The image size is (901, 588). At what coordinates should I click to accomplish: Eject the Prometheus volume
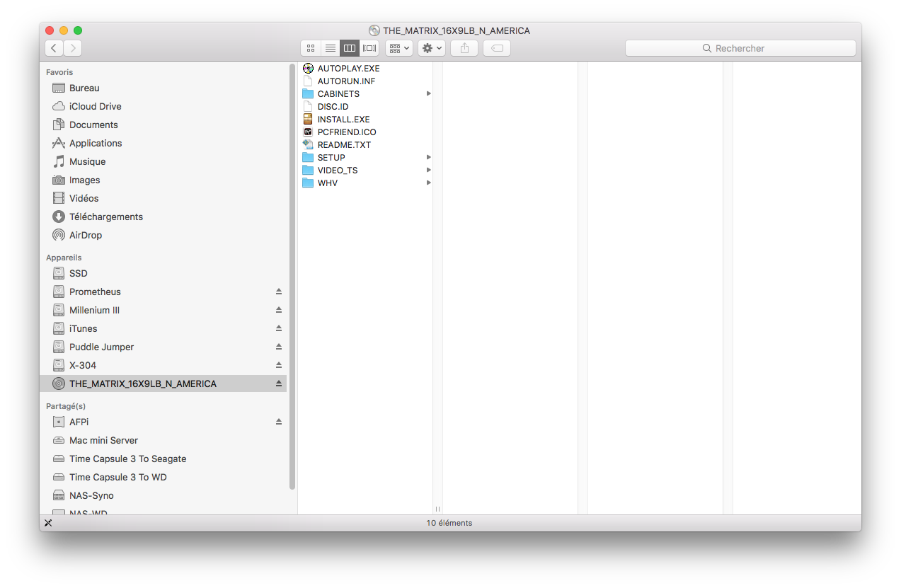click(279, 292)
